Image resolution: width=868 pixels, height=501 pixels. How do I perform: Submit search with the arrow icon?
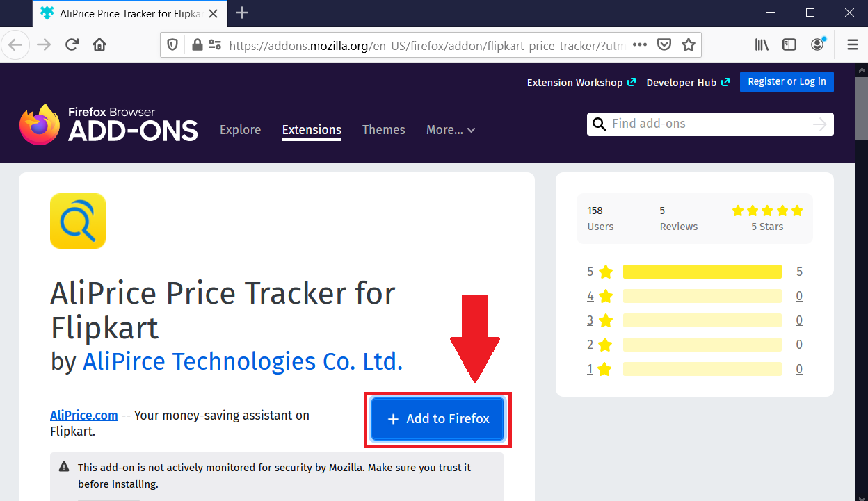point(820,124)
